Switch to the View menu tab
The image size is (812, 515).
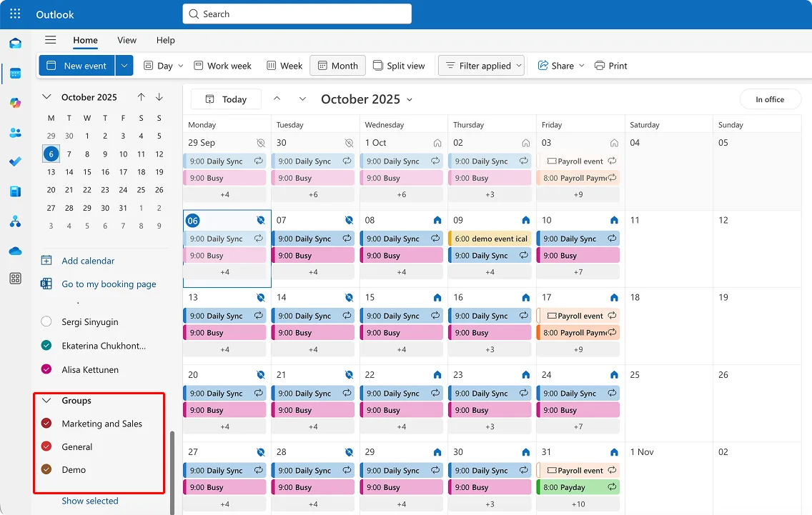point(127,40)
